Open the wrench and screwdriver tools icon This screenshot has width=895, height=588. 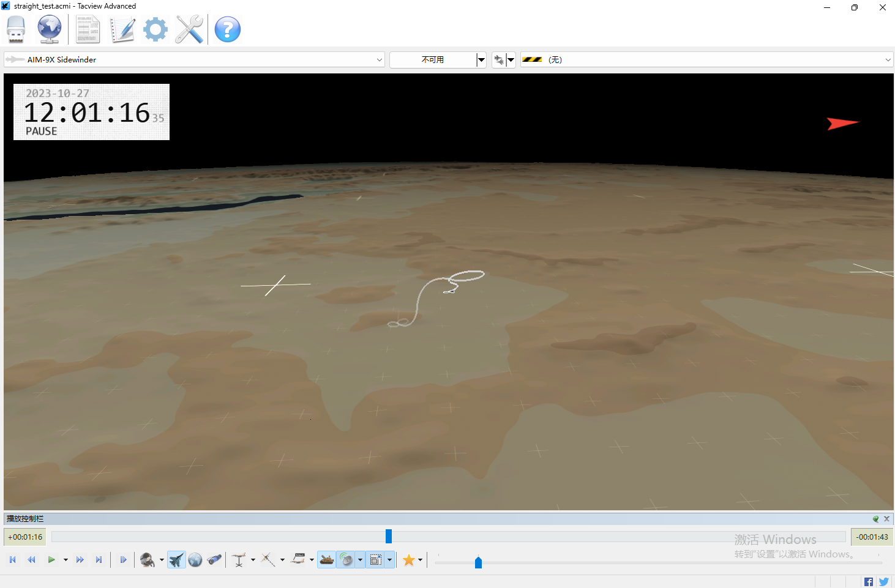(189, 29)
